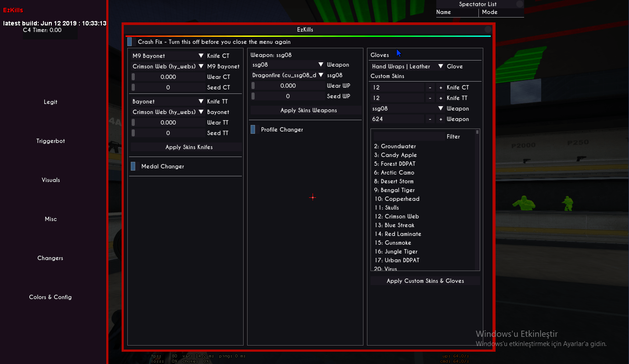Increase Weapon custom skin 624 with plus
This screenshot has width=629, height=364.
click(x=441, y=119)
